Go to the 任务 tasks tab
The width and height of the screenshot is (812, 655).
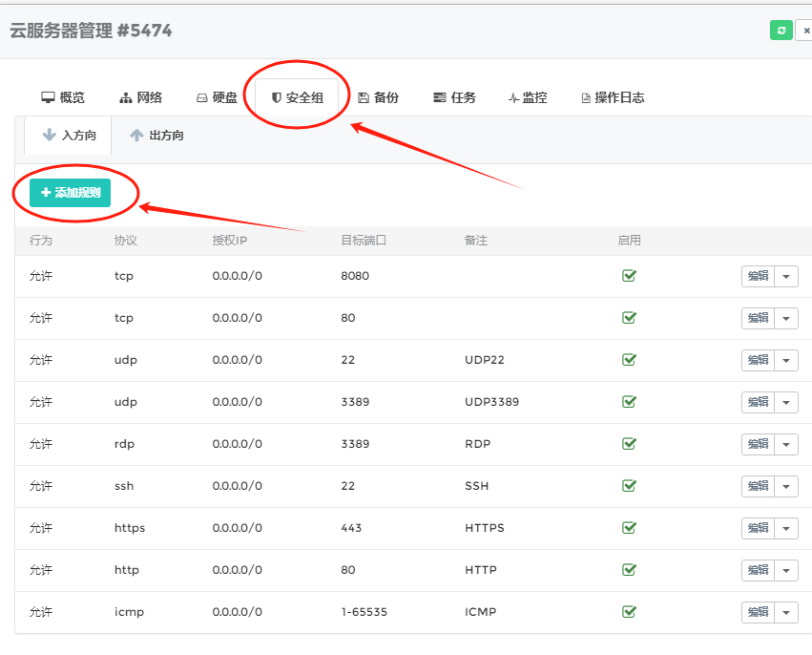coord(454,97)
